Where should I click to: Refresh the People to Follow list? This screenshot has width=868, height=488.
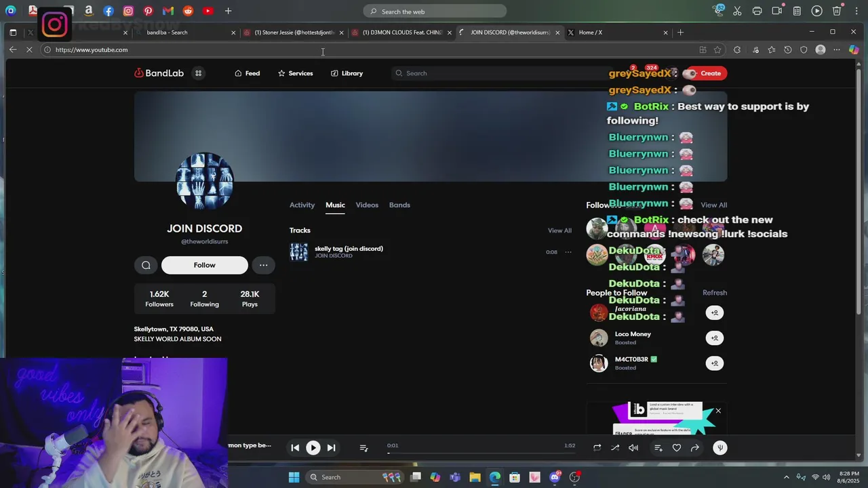[715, 293]
